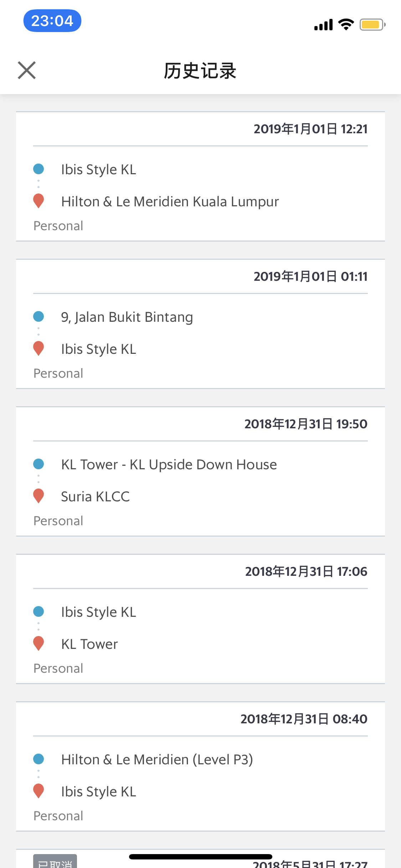401x868 pixels.
Task: Select 9, Jalan Bukit Bintang pickup address
Action: pyautogui.click(x=127, y=317)
